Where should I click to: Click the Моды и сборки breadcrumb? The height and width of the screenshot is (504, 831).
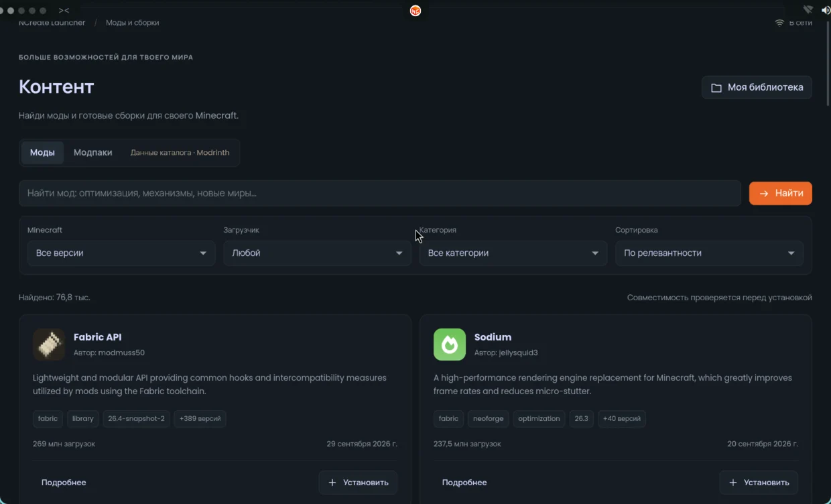coord(133,23)
